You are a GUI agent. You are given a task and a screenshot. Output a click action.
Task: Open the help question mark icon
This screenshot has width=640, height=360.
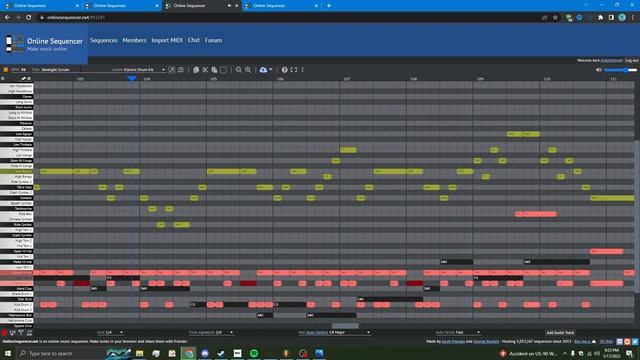point(284,70)
